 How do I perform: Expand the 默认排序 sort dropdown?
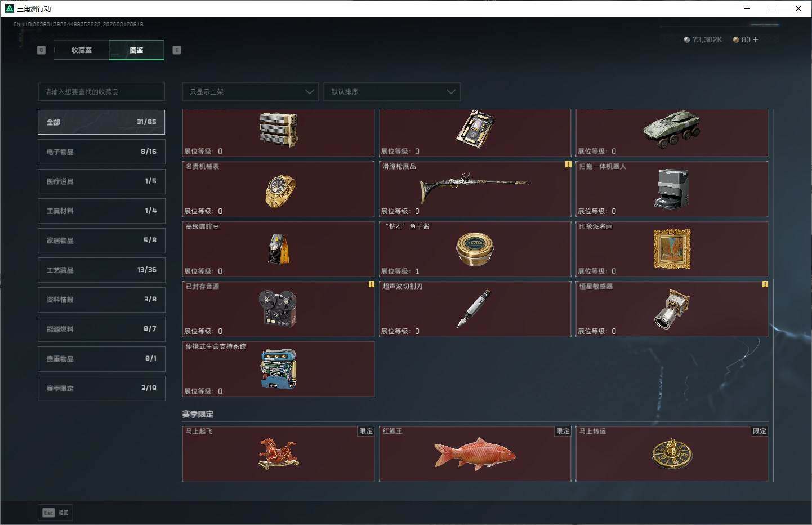click(392, 92)
